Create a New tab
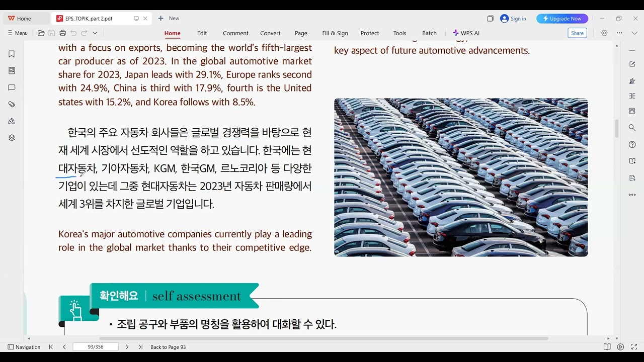The image size is (644, 362). pyautogui.click(x=169, y=19)
